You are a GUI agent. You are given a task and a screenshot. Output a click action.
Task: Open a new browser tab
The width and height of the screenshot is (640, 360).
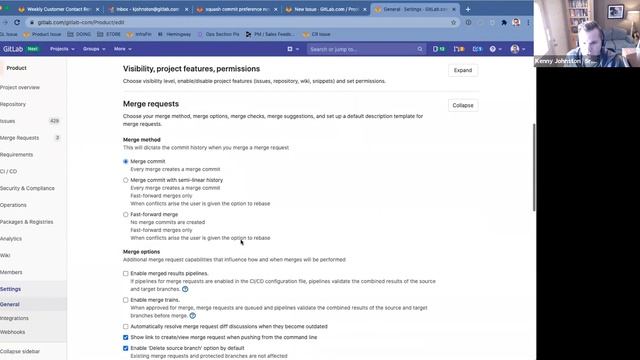point(468,9)
